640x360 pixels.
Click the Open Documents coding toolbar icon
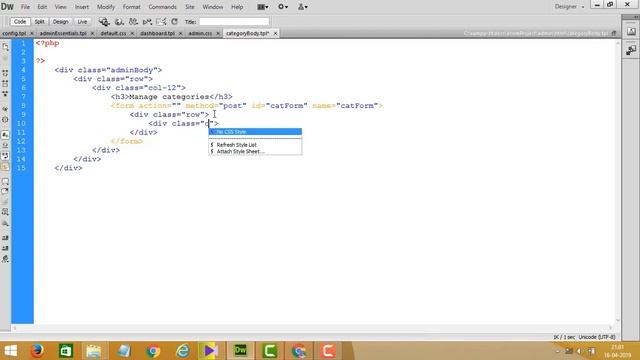click(x=5, y=47)
